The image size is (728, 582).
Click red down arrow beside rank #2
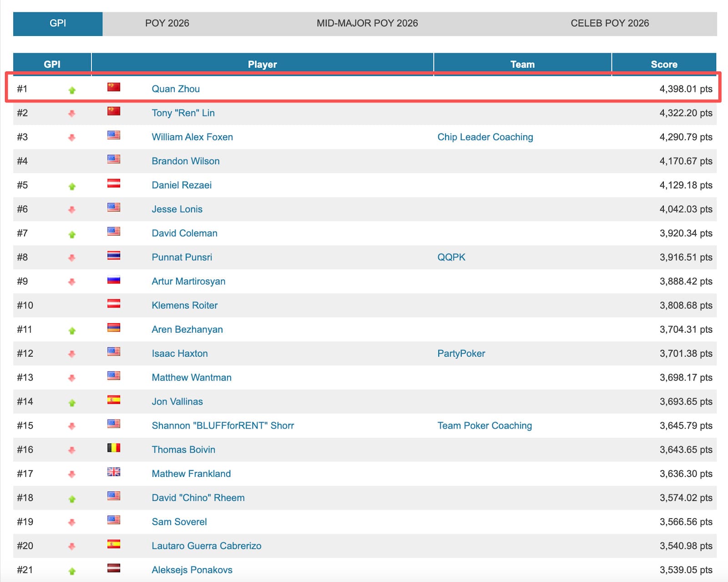click(x=72, y=113)
